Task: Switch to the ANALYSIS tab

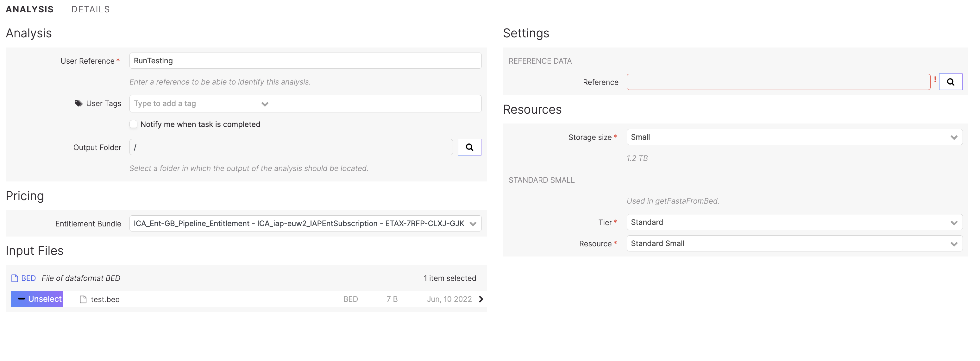Action: [x=30, y=9]
